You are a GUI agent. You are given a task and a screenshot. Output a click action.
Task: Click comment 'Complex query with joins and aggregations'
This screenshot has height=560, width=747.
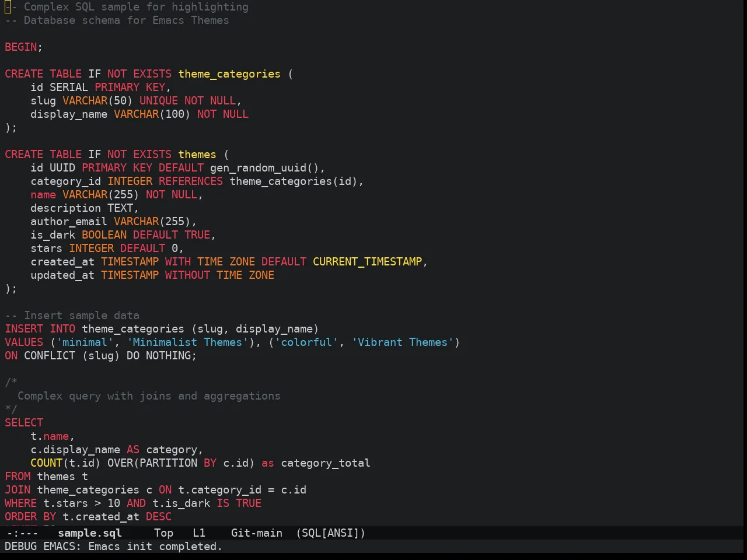149,396
